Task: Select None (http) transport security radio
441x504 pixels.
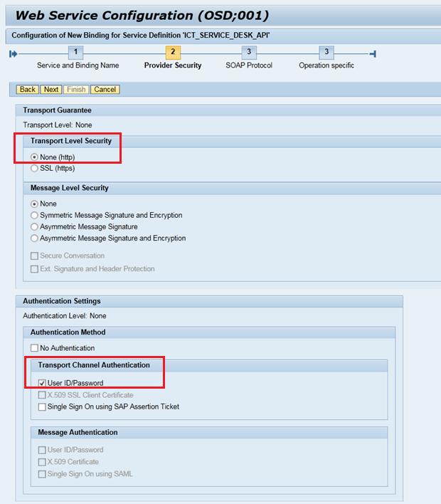Action: tap(35, 157)
